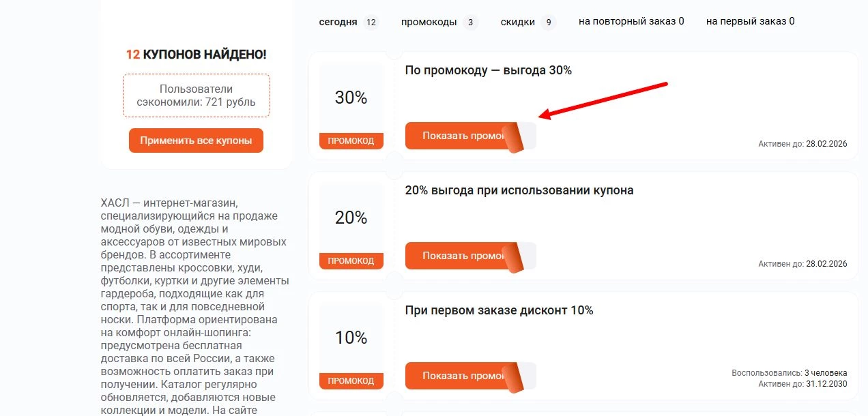Image resolution: width=868 pixels, height=416 pixels.
Task: Click the counter badge showing 12 next to сегодня
Action: click(x=371, y=22)
